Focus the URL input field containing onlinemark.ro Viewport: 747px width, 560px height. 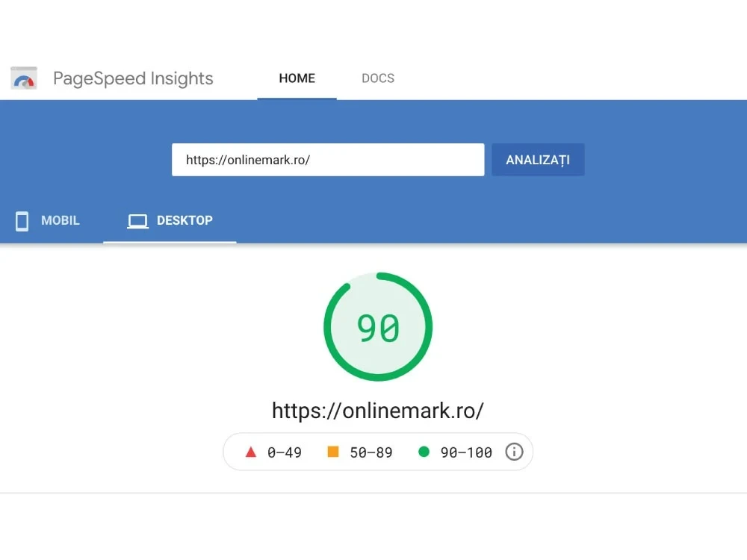click(x=328, y=160)
